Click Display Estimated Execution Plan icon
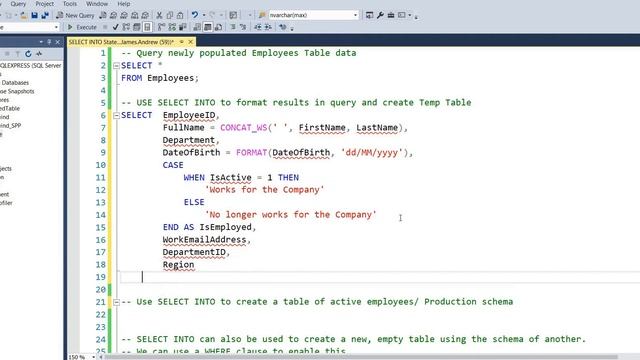The image size is (640, 360). point(126,27)
